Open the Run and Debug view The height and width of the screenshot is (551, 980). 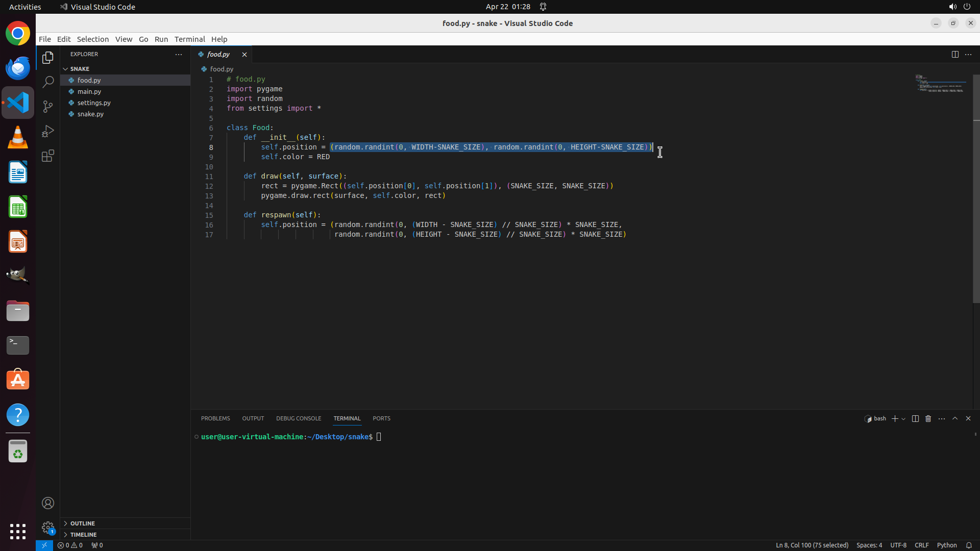pyautogui.click(x=48, y=131)
